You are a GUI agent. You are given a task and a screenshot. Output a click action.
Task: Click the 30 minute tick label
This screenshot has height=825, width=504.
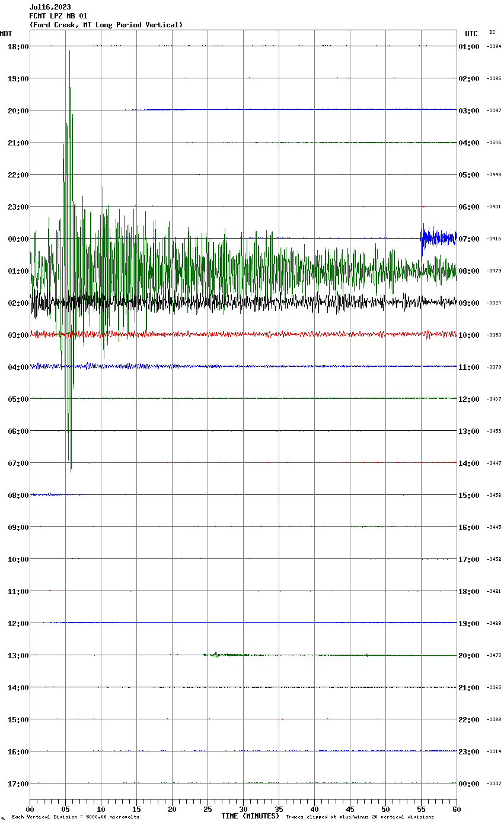tap(243, 809)
